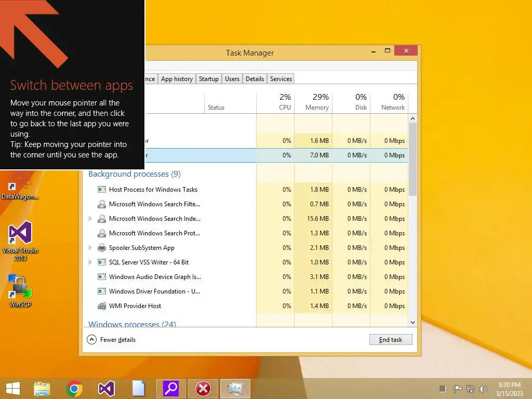Open the Windows Start button
This screenshot has height=399, width=532.
click(x=13, y=389)
